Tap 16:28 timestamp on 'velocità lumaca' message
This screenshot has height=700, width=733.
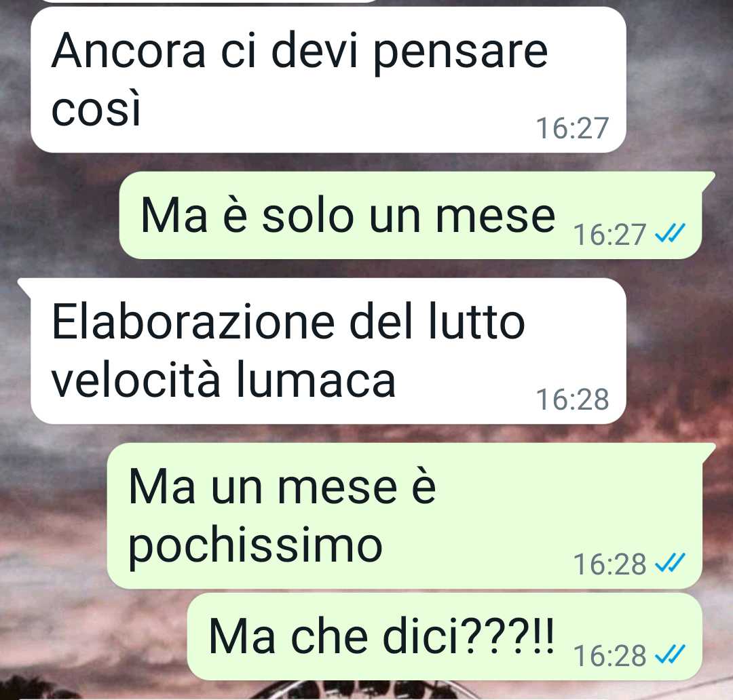tap(573, 400)
